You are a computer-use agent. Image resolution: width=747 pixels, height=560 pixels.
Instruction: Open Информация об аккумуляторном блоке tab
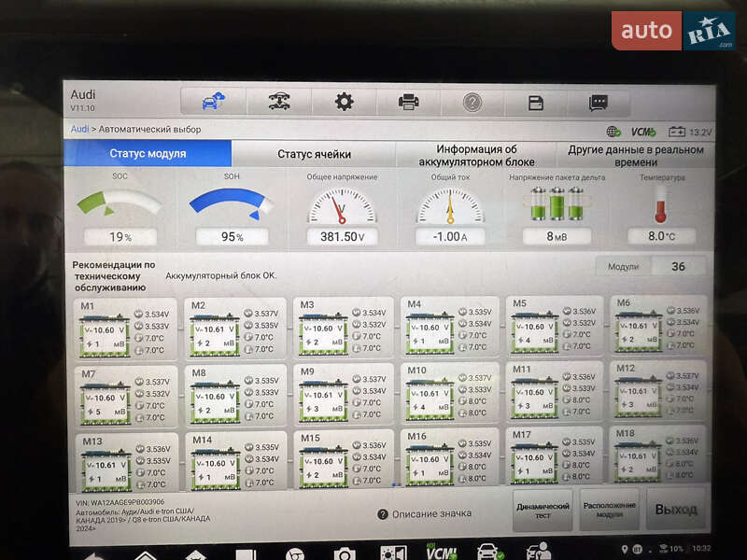pos(476,155)
